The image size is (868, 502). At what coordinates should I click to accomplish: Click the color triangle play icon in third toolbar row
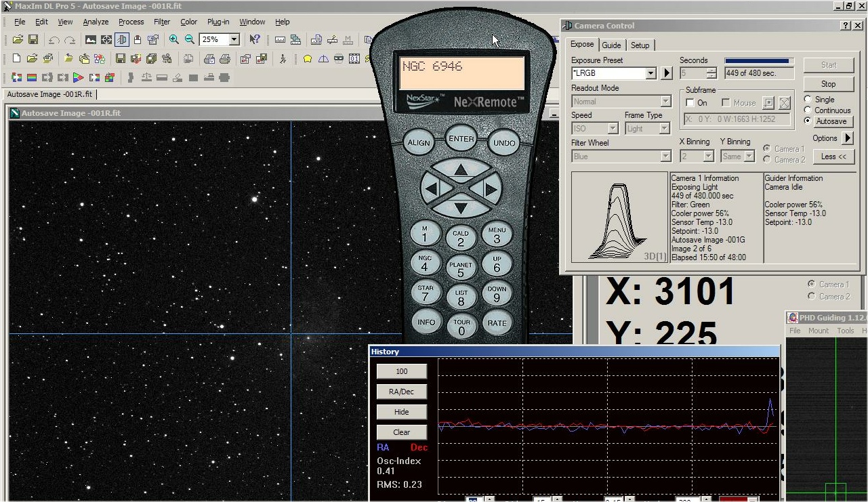[x=77, y=78]
